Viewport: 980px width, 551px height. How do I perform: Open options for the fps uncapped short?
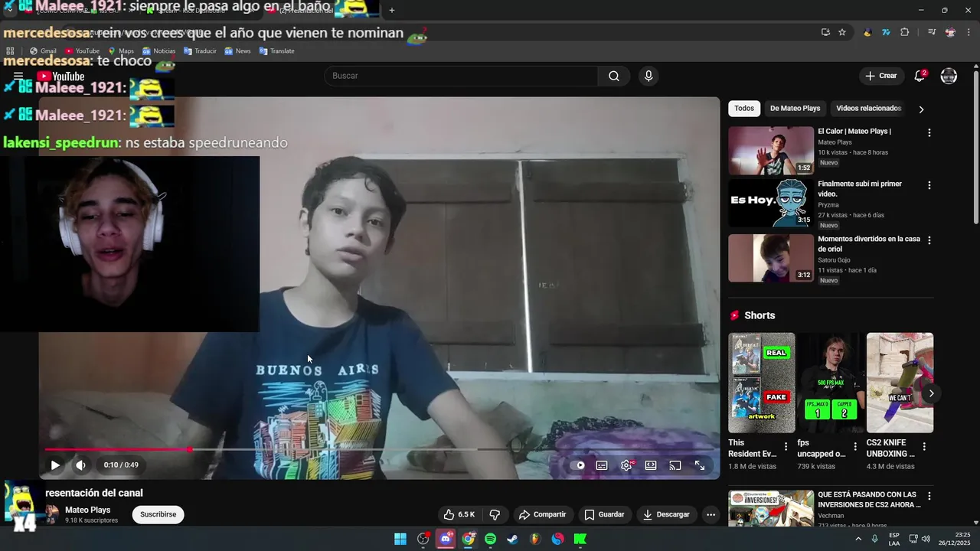click(x=854, y=446)
